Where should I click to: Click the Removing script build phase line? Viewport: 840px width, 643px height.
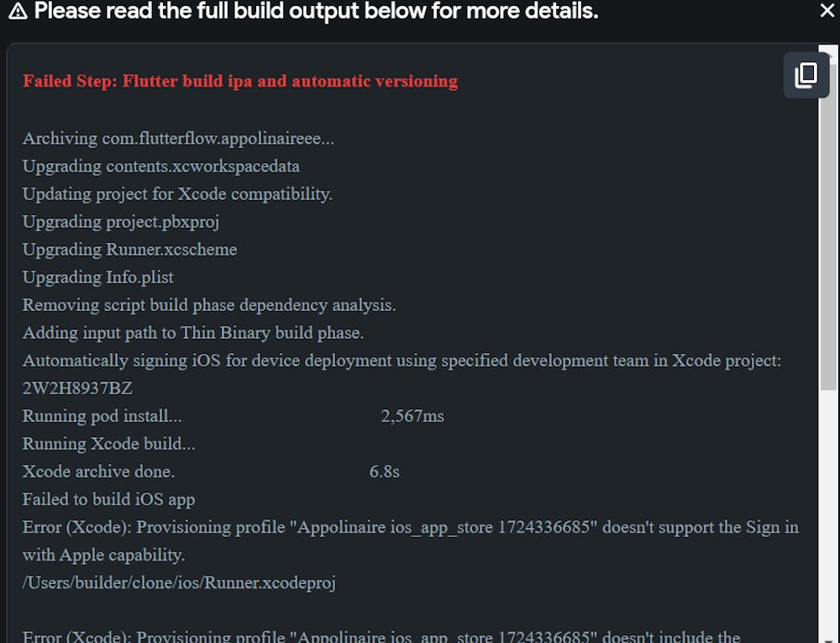tap(209, 305)
